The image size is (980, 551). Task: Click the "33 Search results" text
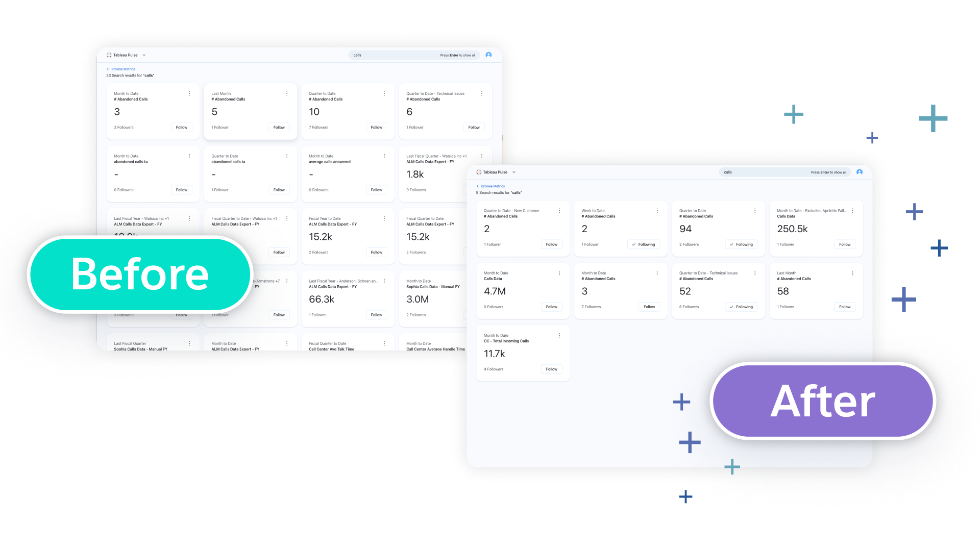click(130, 76)
